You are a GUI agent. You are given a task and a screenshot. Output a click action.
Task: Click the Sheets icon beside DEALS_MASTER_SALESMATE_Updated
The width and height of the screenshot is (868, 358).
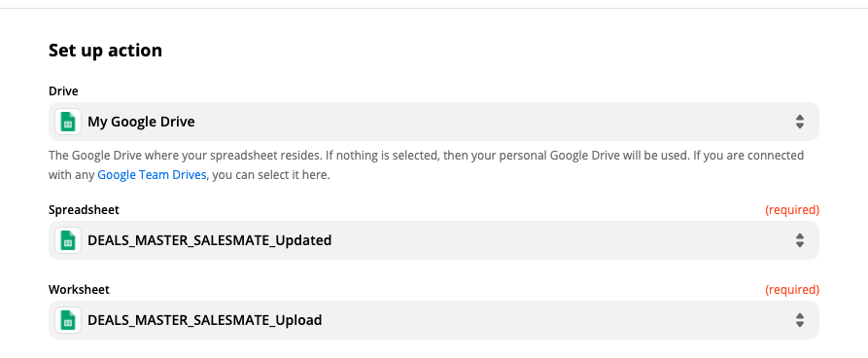pyautogui.click(x=68, y=240)
